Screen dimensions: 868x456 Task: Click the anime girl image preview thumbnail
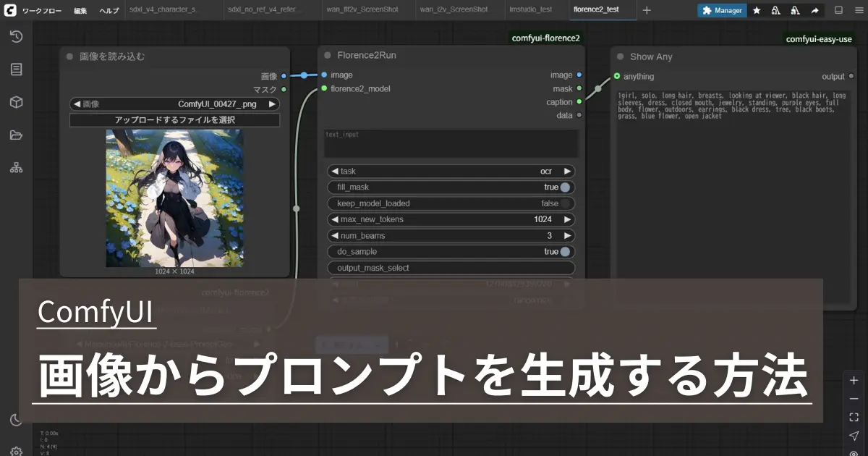click(174, 198)
